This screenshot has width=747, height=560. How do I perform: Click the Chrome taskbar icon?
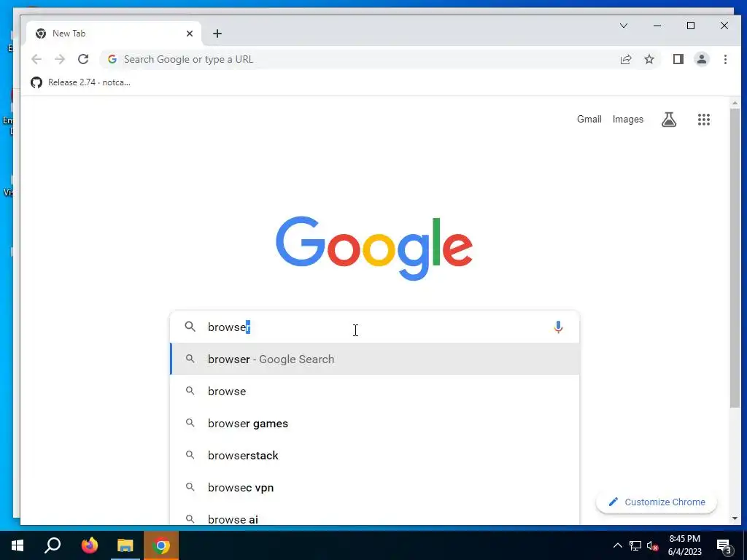click(161, 545)
